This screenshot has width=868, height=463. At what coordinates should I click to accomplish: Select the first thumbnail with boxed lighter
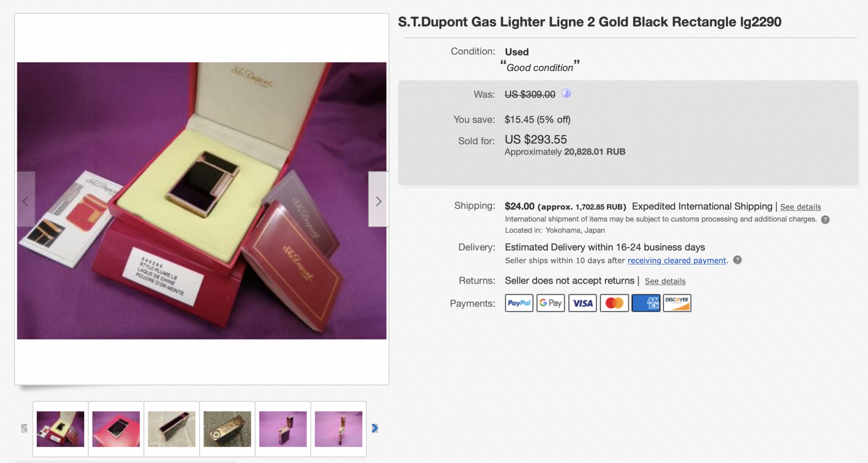[60, 429]
